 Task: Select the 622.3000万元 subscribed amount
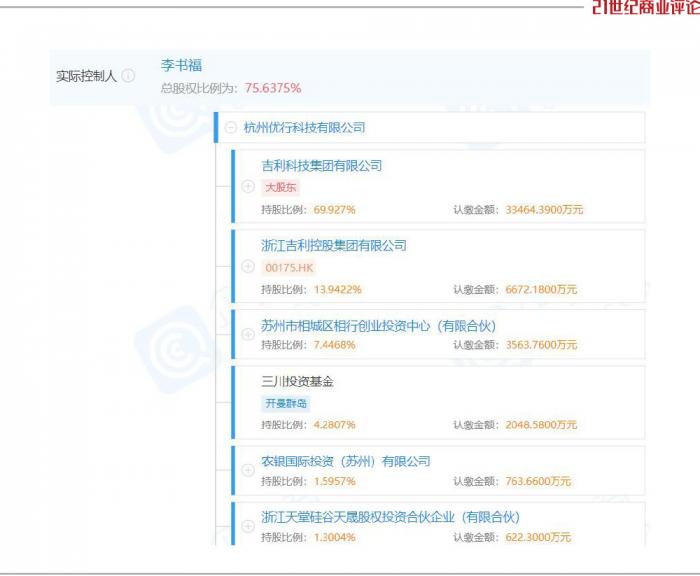coord(538,537)
